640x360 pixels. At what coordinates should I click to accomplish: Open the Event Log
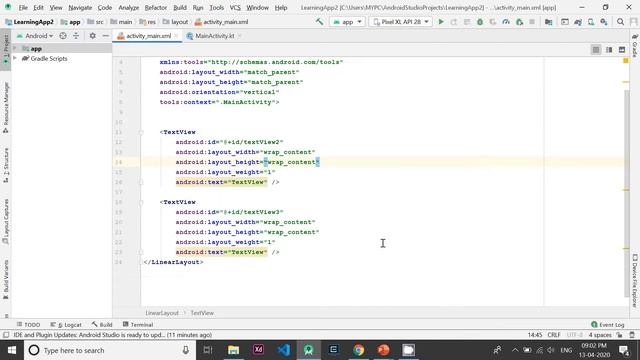click(x=608, y=324)
